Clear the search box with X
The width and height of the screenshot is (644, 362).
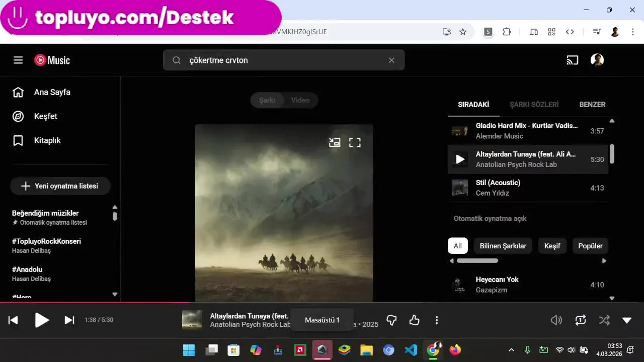[x=391, y=60]
